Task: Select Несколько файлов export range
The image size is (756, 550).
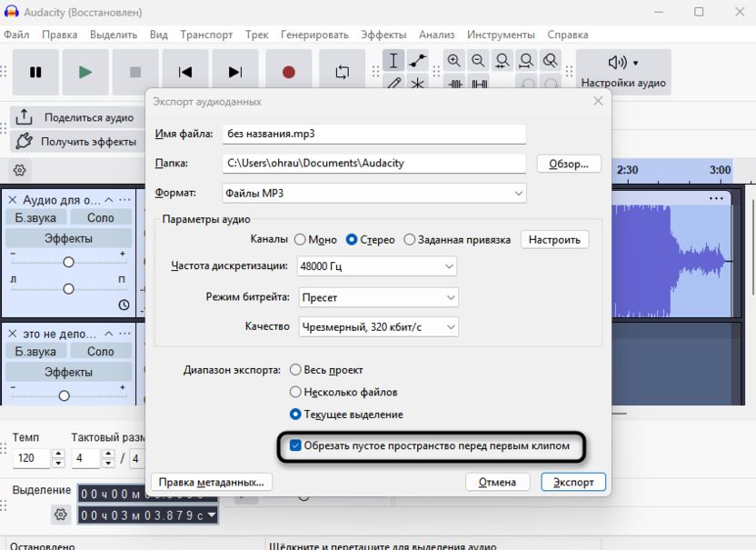Action: pos(295,392)
